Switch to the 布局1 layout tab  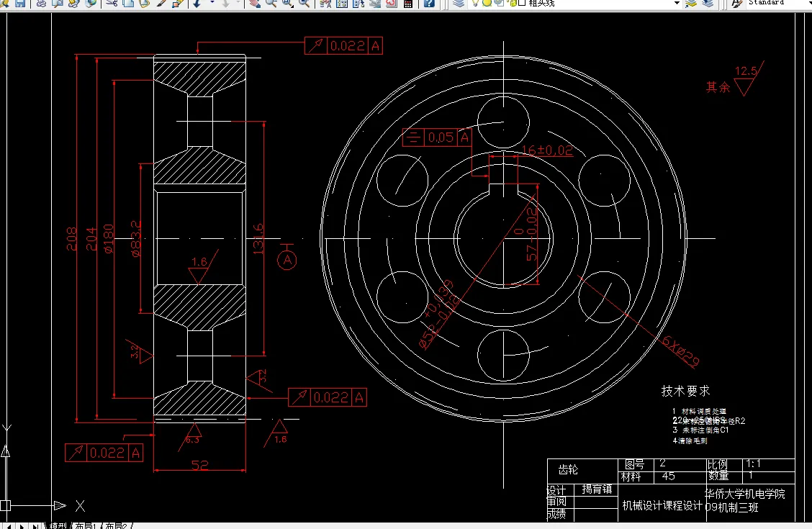pyautogui.click(x=86, y=525)
